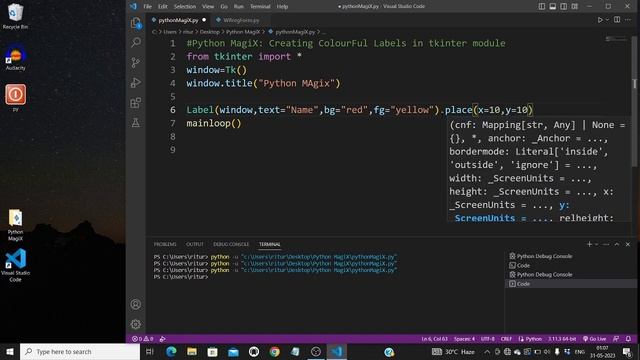Open Google Chrome from the taskbar
The width and height of the screenshot is (640, 360).
tap(275, 351)
